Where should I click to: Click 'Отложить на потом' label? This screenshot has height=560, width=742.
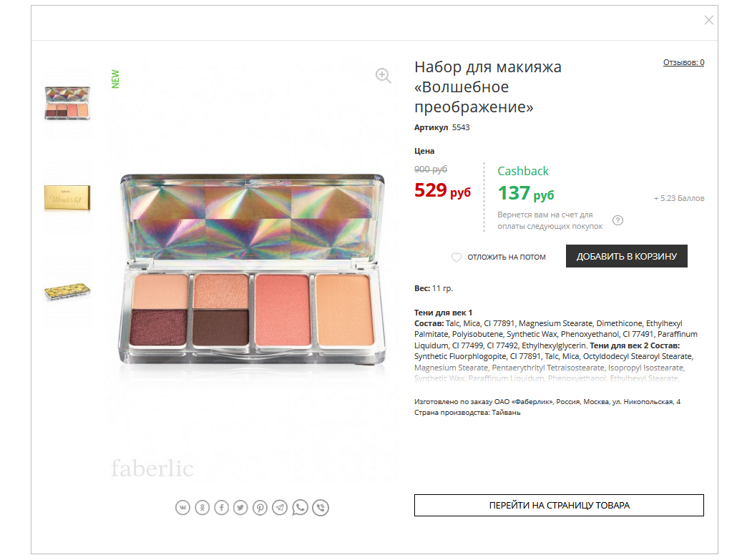[507, 257]
